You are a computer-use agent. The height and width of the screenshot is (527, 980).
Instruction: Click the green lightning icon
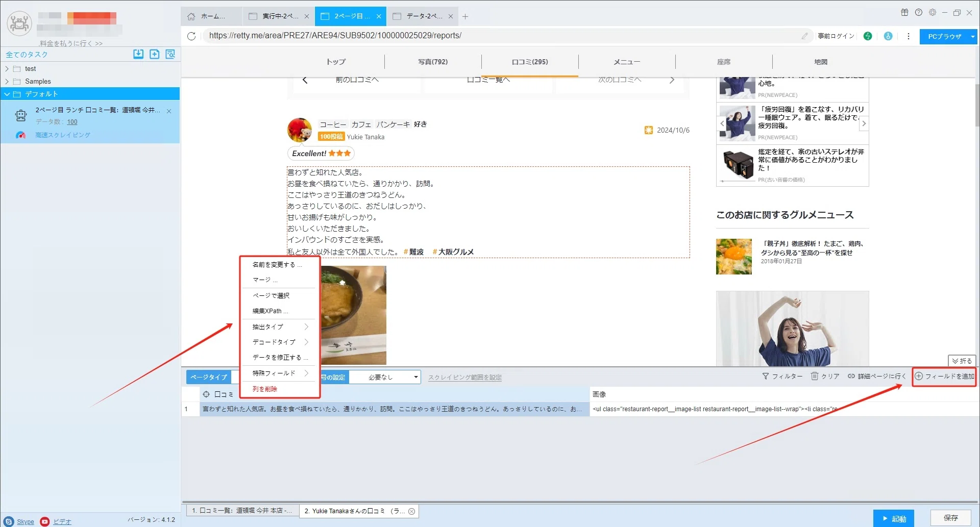click(x=868, y=36)
